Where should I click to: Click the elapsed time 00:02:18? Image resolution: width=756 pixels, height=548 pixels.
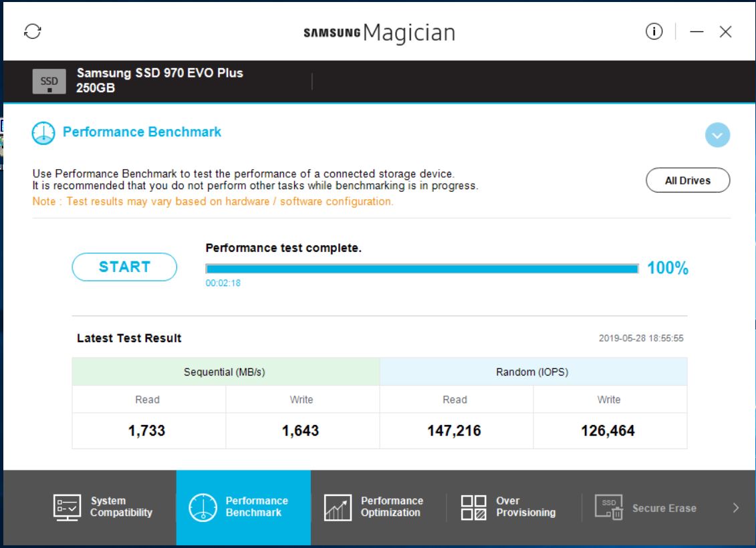223,283
